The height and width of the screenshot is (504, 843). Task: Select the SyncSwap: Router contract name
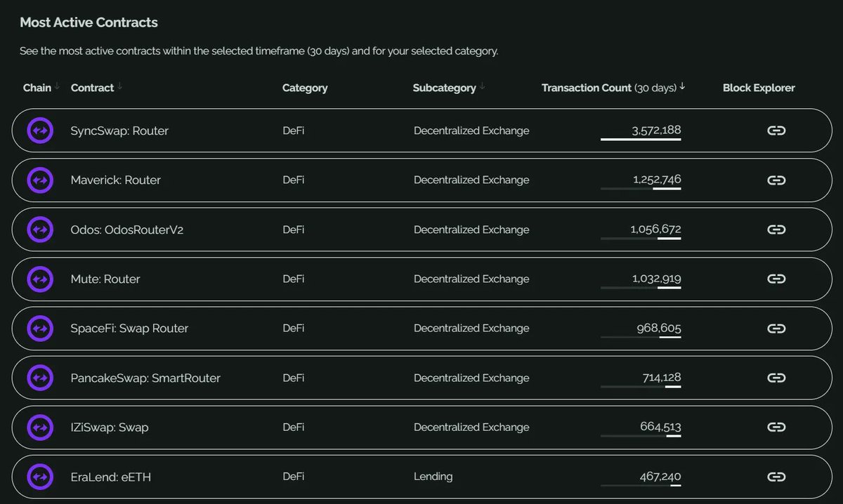point(119,131)
